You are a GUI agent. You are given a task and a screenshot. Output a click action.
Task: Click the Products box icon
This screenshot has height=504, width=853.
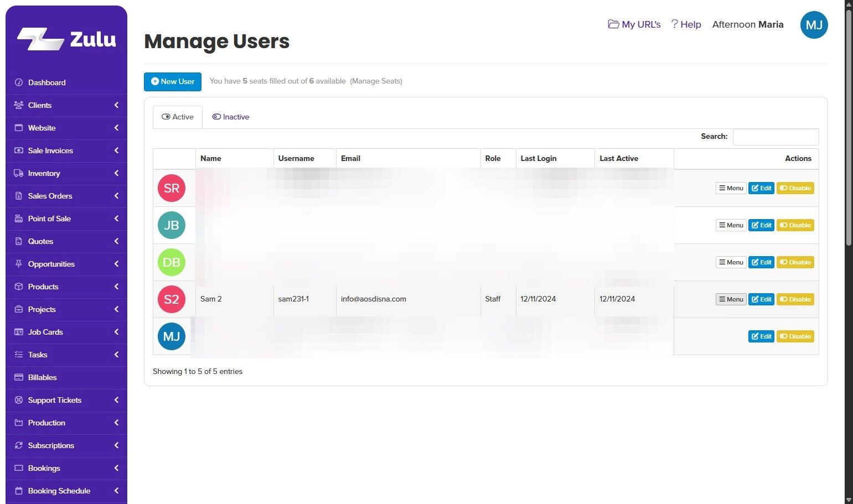(18, 287)
